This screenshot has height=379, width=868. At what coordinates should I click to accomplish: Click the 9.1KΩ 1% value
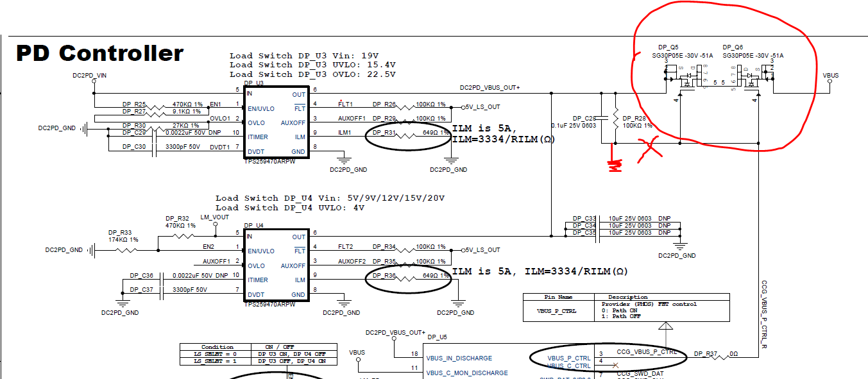click(187, 112)
